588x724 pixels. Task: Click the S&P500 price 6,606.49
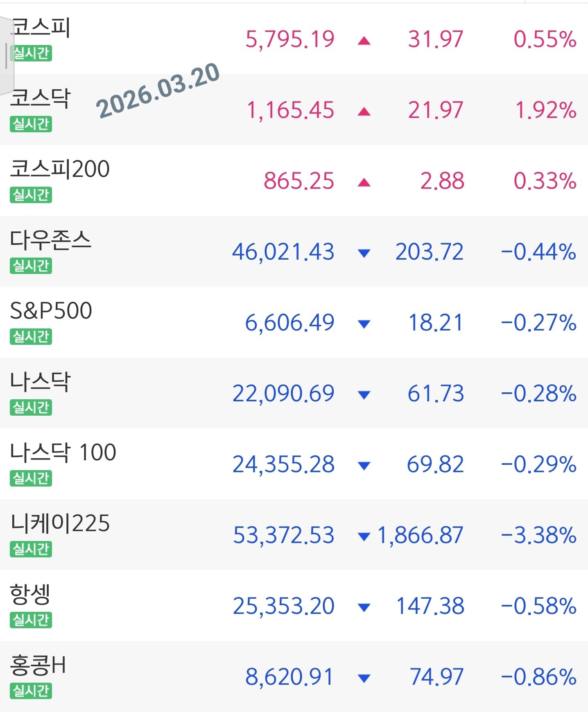point(289,323)
